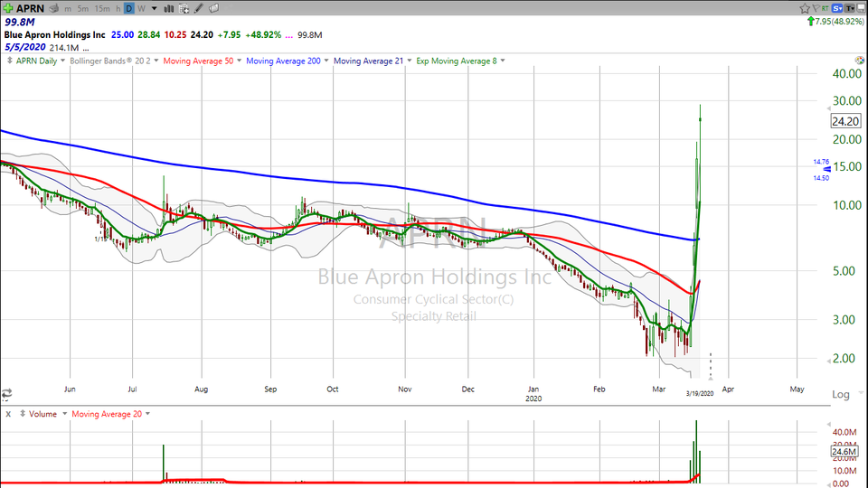Screen dimensions: 868x488
Task: Click the blue 25.00 open price value
Action: (x=122, y=35)
